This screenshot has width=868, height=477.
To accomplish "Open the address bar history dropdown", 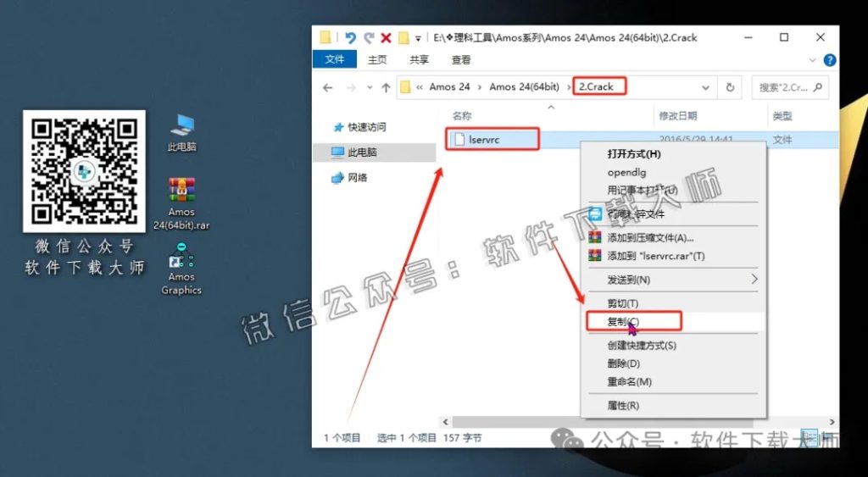I will pos(705,87).
